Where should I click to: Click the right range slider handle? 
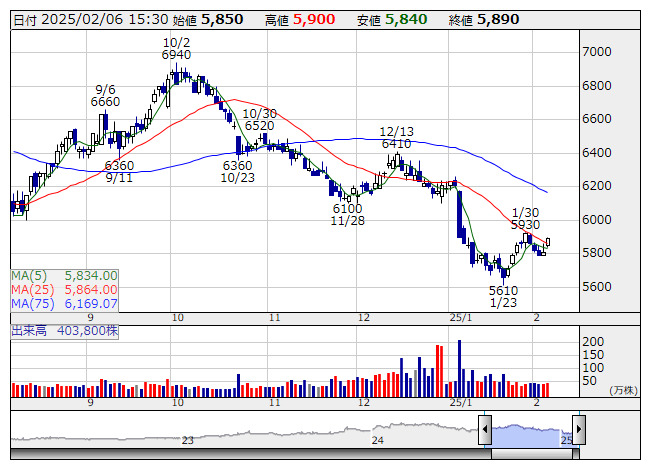pyautogui.click(x=579, y=429)
